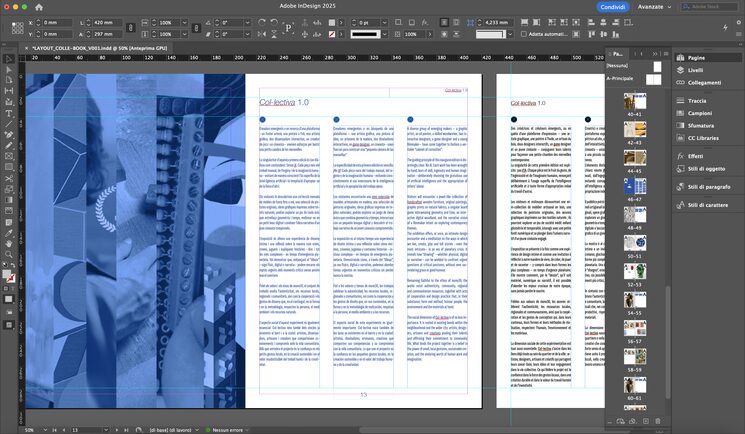
Task: Toggle constrain proportions link for scaling
Action: [196, 28]
